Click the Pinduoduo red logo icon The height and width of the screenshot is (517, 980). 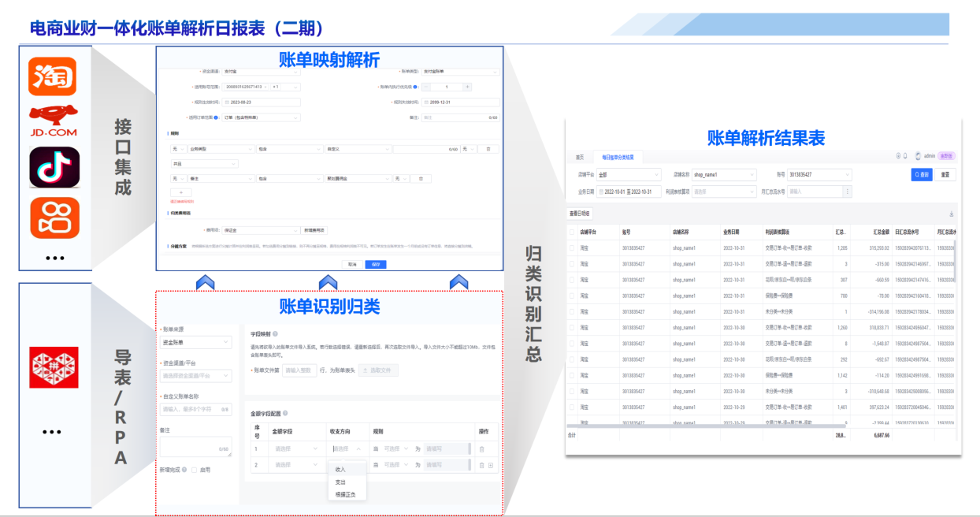(54, 367)
